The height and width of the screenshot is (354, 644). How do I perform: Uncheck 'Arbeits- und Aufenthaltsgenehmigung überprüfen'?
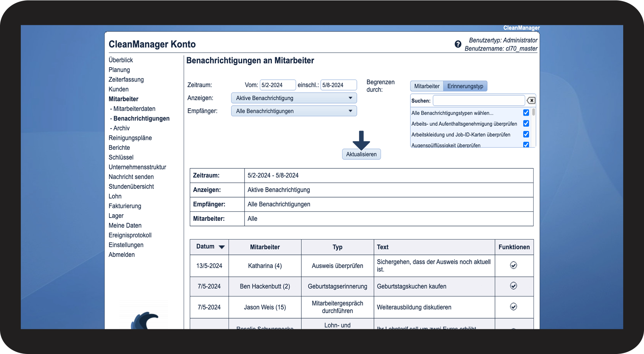pyautogui.click(x=526, y=124)
